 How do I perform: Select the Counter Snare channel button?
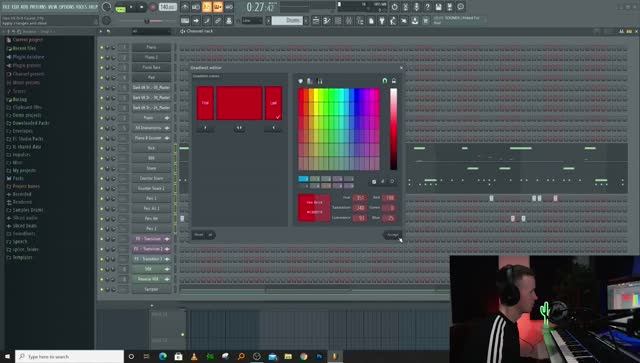[x=151, y=178]
